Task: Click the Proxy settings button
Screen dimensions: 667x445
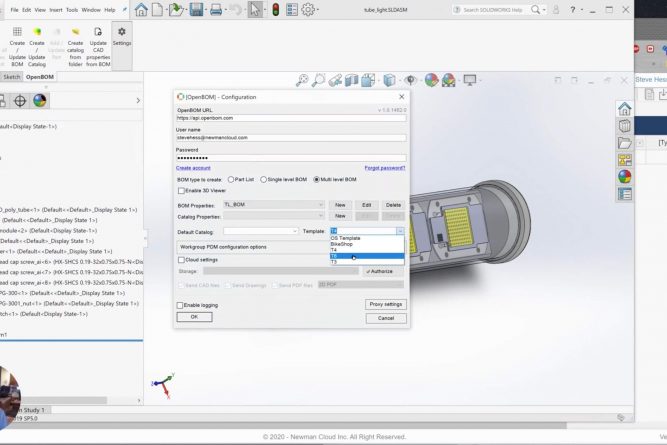Action: pyautogui.click(x=386, y=304)
